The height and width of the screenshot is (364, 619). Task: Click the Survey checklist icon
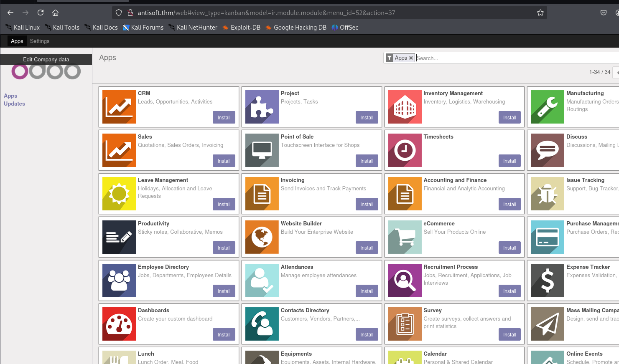tap(405, 324)
